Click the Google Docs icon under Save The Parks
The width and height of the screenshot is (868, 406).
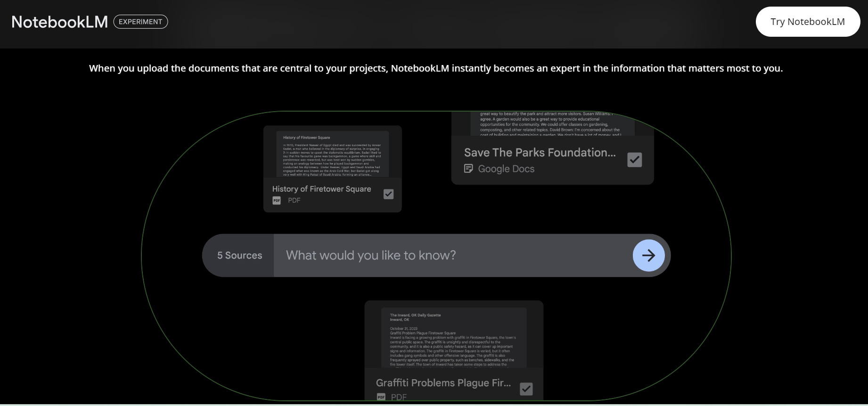coord(468,169)
